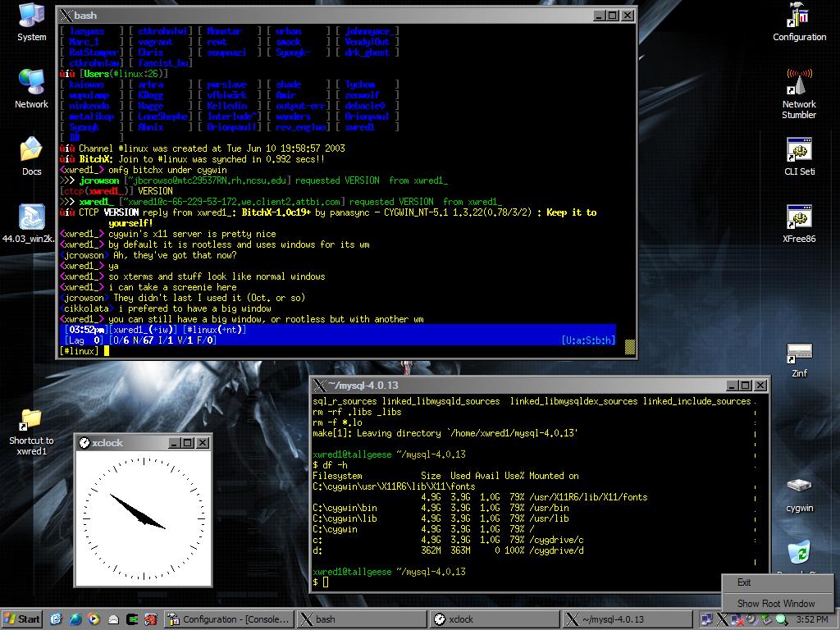
Task: Click the X logo in bash window title bar
Action: point(66,16)
